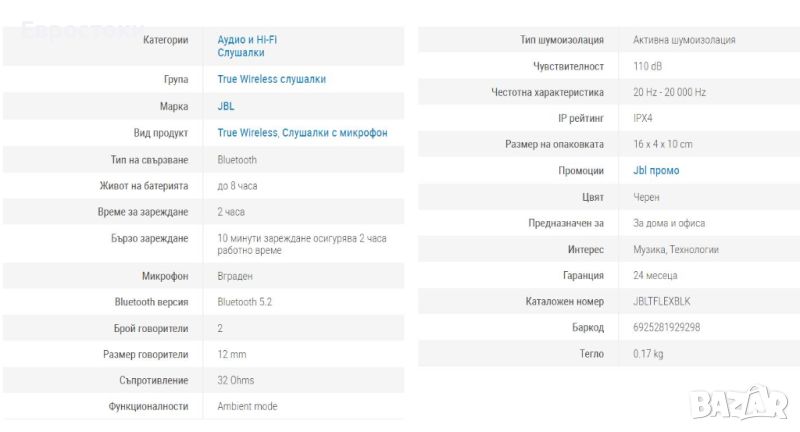The width and height of the screenshot is (800, 432).
Task: Click the "20 Hz - 20 000 Hz" value
Action: point(670,92)
